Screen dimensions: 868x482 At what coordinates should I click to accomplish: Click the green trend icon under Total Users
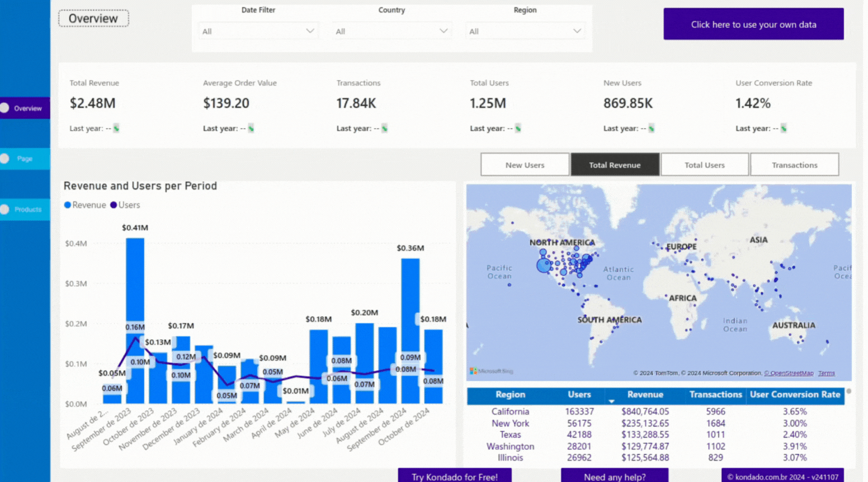pyautogui.click(x=517, y=128)
